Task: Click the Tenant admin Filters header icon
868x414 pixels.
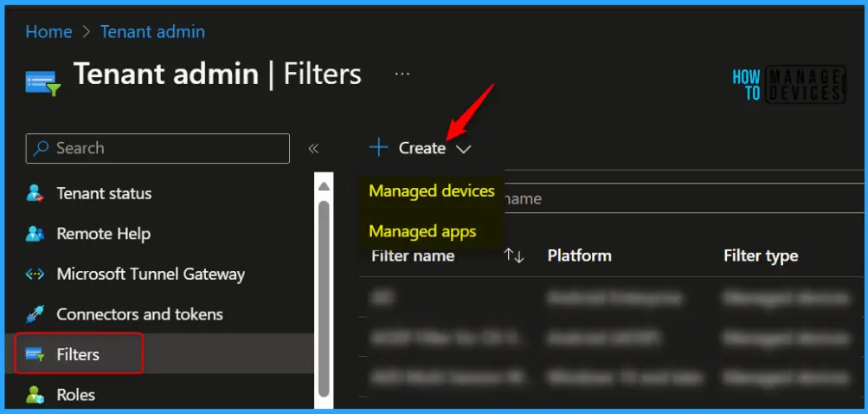Action: (x=42, y=83)
